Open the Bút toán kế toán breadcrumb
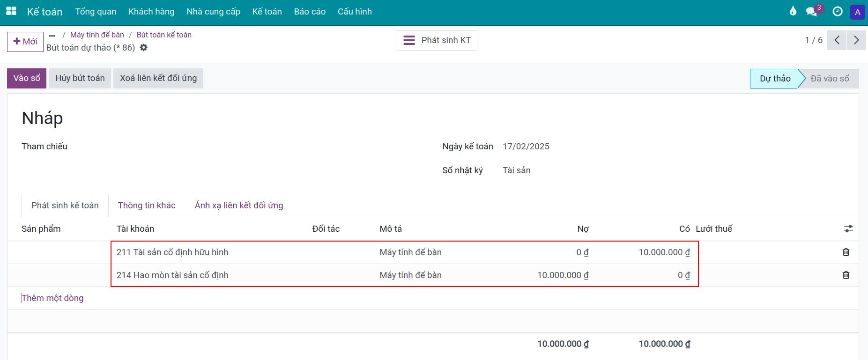 (x=164, y=35)
